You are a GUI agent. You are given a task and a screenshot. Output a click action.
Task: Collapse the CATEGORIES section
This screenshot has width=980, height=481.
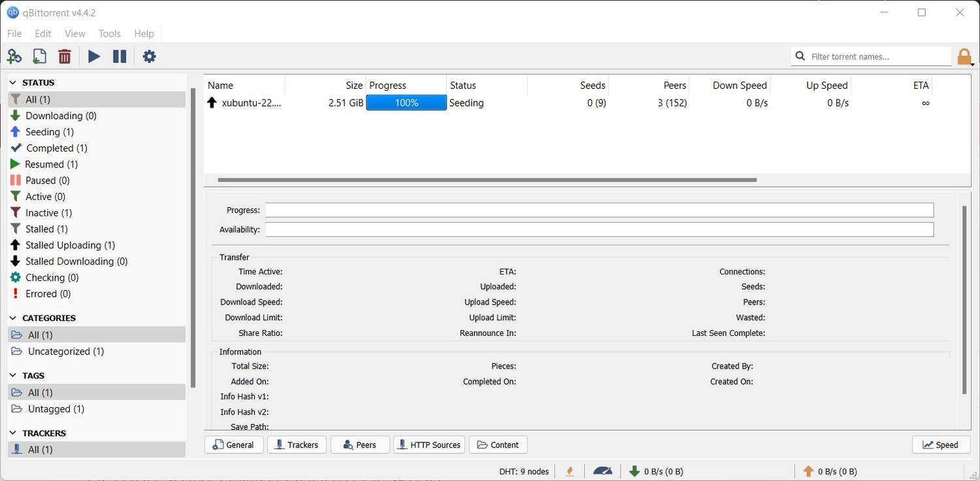pyautogui.click(x=14, y=318)
